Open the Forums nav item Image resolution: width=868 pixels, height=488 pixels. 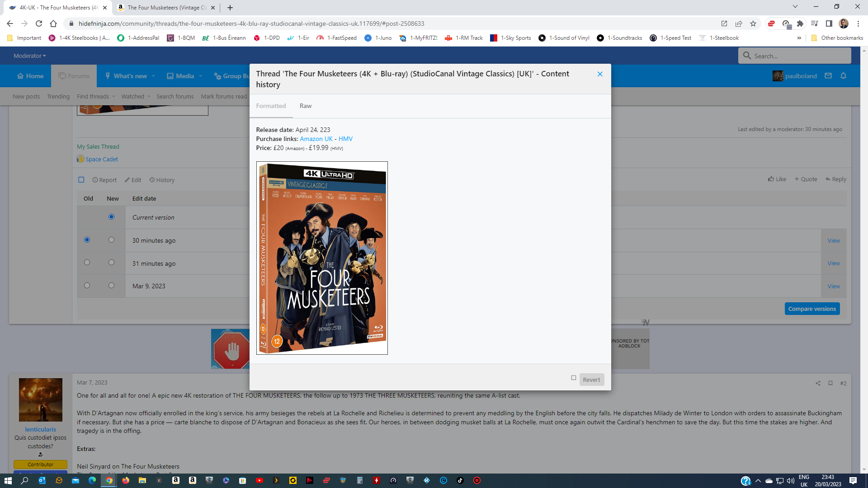coord(74,76)
